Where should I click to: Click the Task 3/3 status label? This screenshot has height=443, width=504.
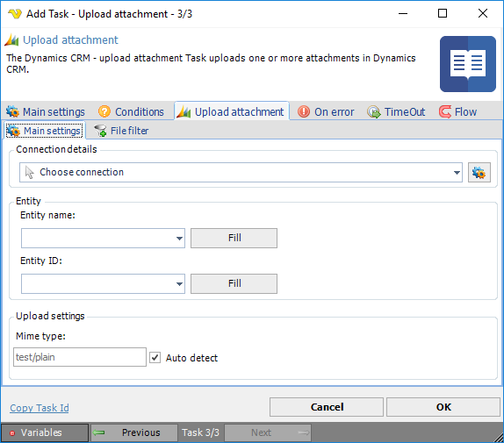[x=200, y=432]
